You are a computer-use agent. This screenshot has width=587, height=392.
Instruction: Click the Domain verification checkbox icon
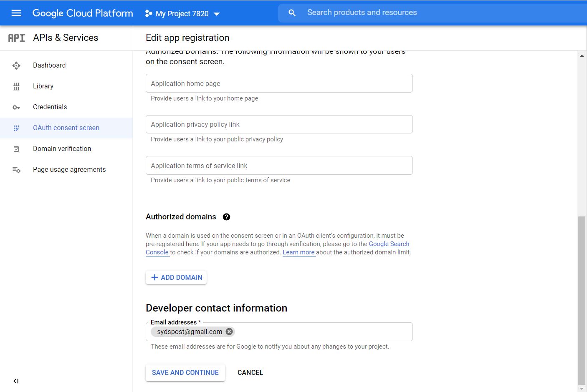[x=16, y=149]
